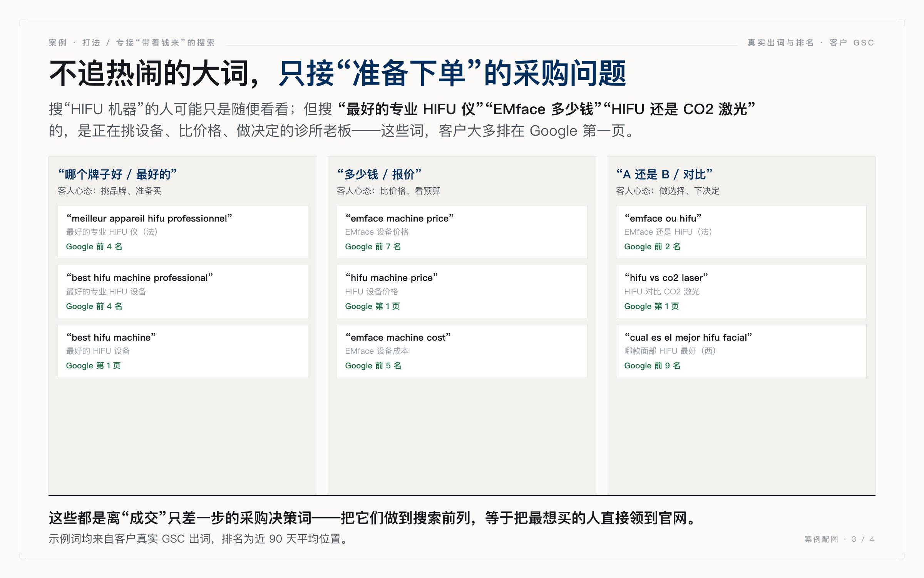Click the translation EMface 还是 HIFU（法）
Image resolution: width=924 pixels, height=578 pixels.
668,232
